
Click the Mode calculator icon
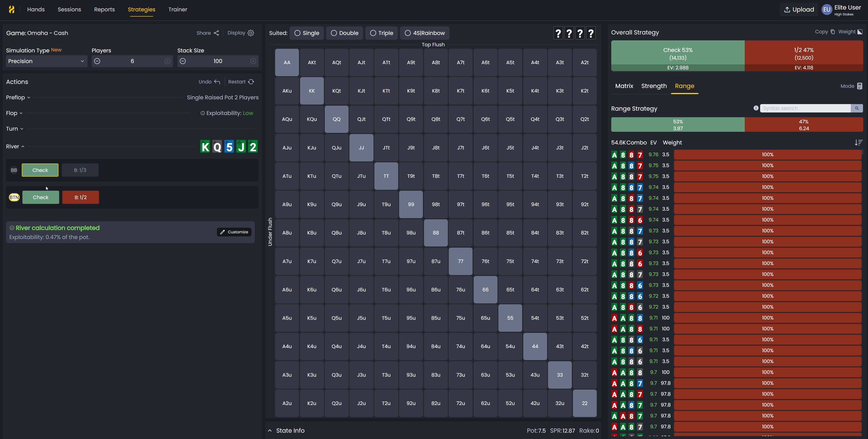[x=860, y=86]
